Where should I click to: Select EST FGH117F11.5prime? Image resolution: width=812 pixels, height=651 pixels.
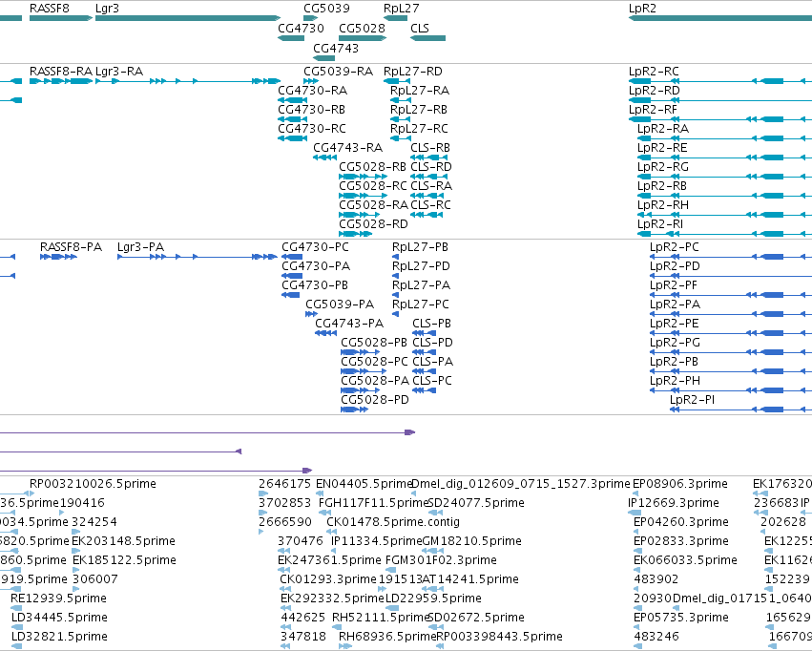coord(374,503)
